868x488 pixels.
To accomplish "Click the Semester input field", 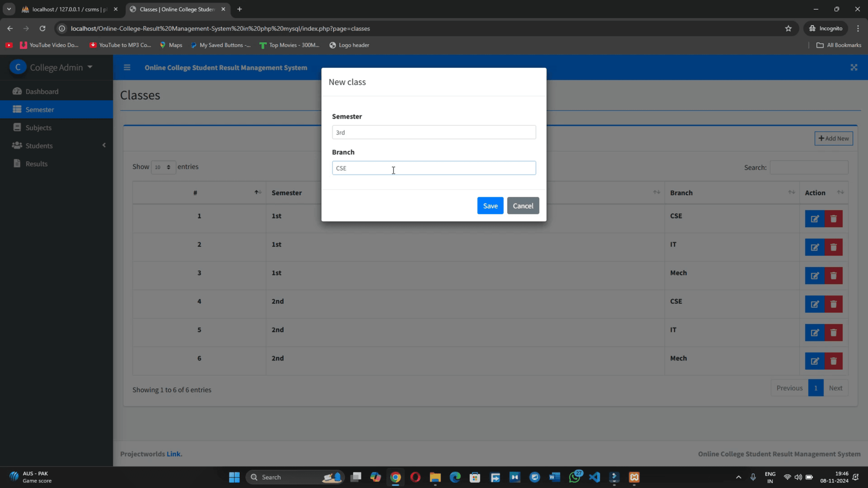I will [x=433, y=132].
